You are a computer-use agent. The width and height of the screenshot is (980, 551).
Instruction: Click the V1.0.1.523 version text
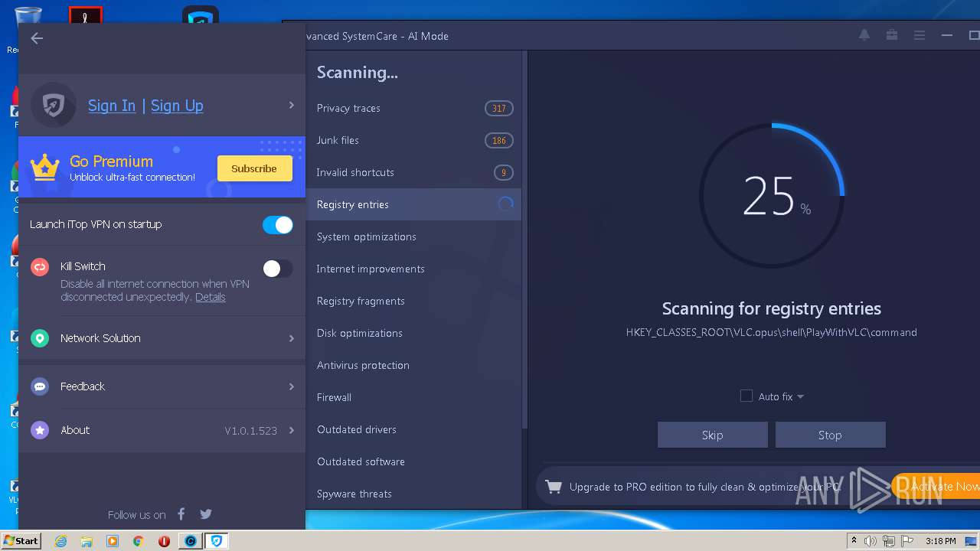(x=250, y=431)
